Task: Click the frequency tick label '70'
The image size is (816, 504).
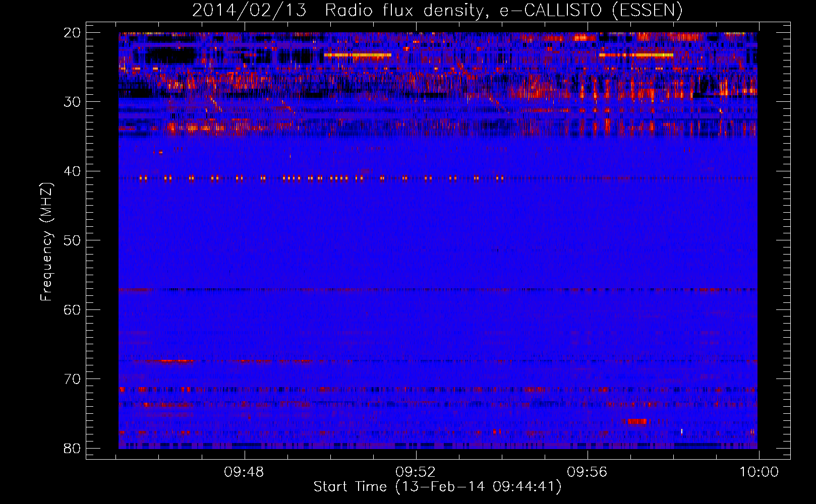Action: (73, 379)
